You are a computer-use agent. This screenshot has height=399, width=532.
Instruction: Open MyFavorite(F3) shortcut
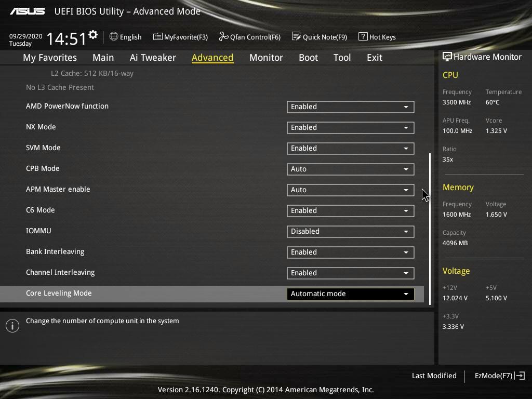[x=180, y=37]
